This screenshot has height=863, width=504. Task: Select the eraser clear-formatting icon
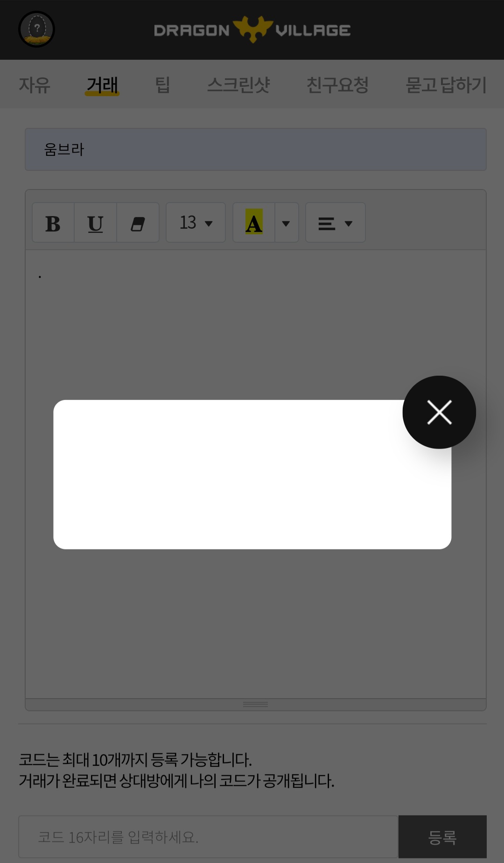138,223
